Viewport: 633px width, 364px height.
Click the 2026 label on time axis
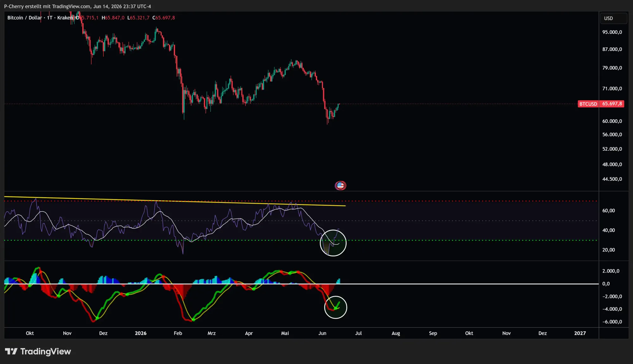[141, 333]
